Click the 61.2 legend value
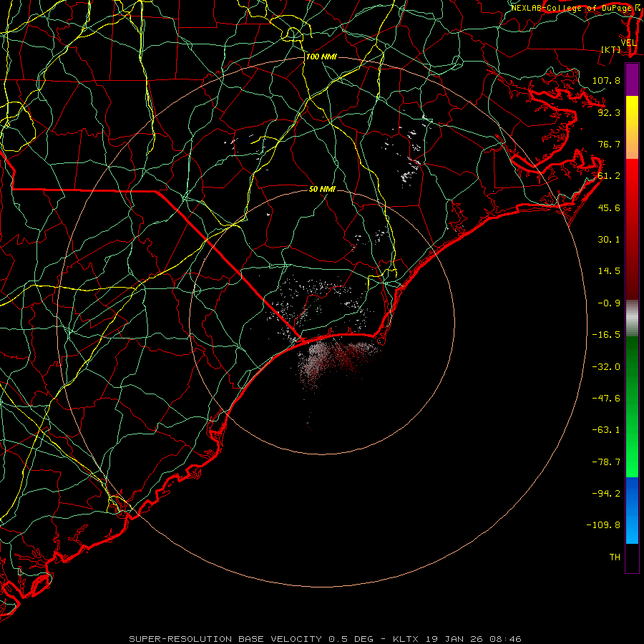Viewport: 644px width, 644px height. (x=609, y=176)
